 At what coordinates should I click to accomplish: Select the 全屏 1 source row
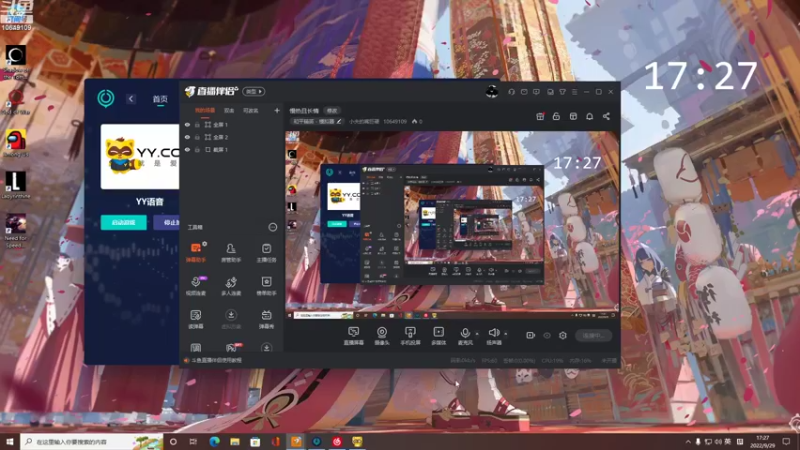point(232,124)
